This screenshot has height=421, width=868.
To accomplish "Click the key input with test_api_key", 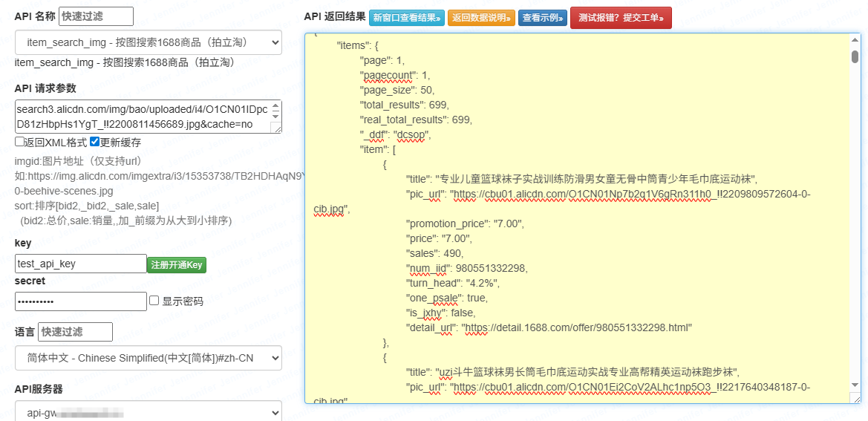I will click(x=81, y=264).
